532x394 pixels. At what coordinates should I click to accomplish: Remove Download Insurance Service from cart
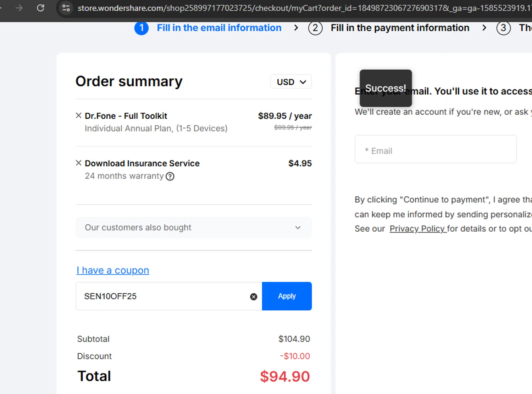pyautogui.click(x=79, y=163)
